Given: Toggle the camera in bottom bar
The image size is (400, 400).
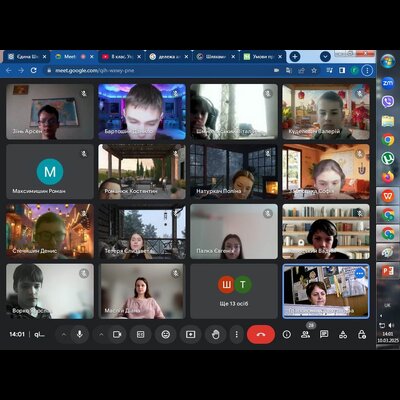Looking at the screenshot, I should 117,334.
